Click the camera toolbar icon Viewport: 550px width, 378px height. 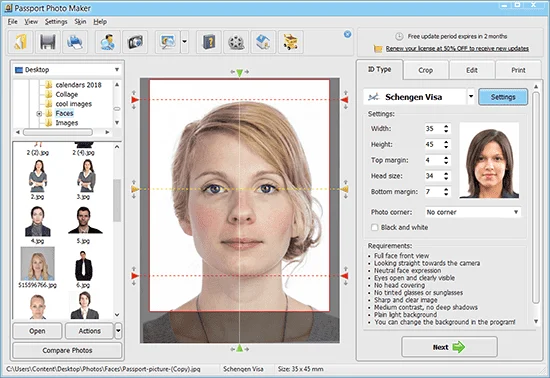tap(135, 42)
